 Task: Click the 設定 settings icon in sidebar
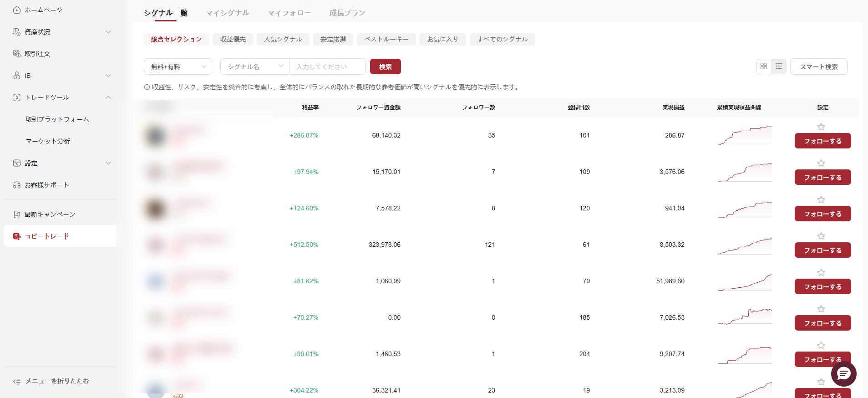17,163
